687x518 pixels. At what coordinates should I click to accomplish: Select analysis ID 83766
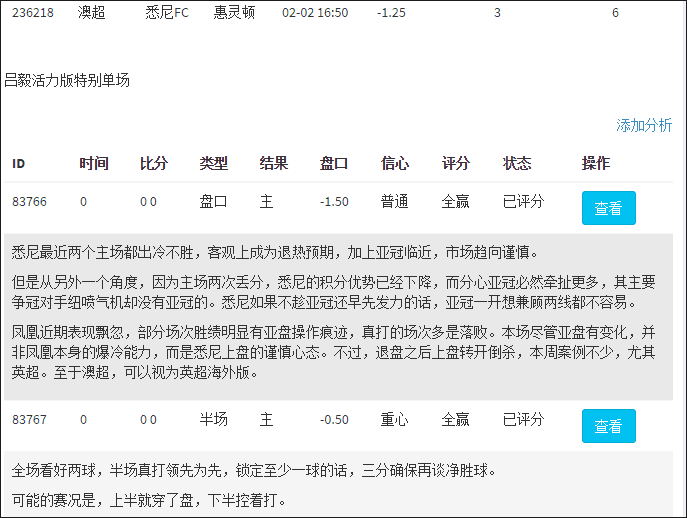point(29,202)
